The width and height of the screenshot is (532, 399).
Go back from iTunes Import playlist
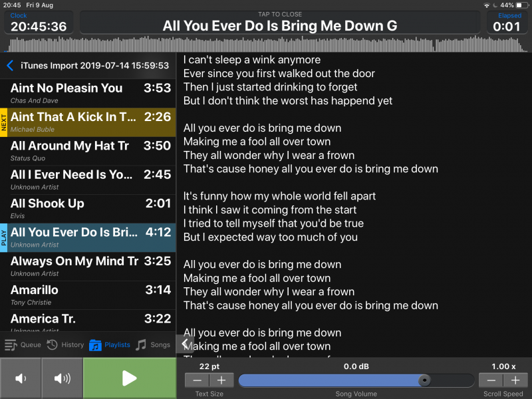(10, 65)
